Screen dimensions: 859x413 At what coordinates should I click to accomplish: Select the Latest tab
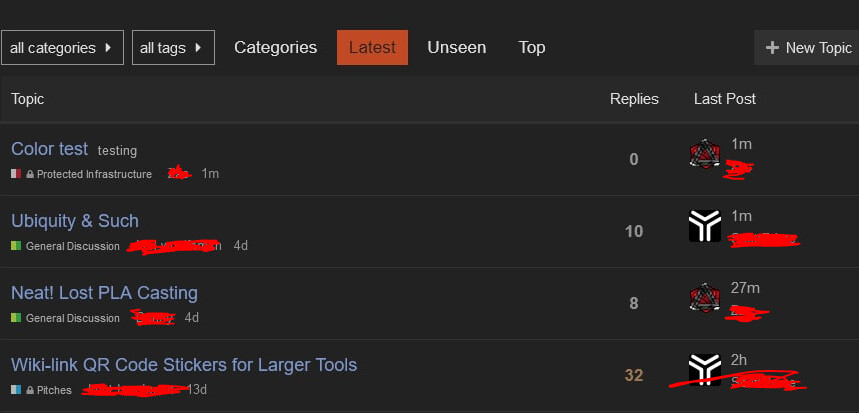(372, 47)
